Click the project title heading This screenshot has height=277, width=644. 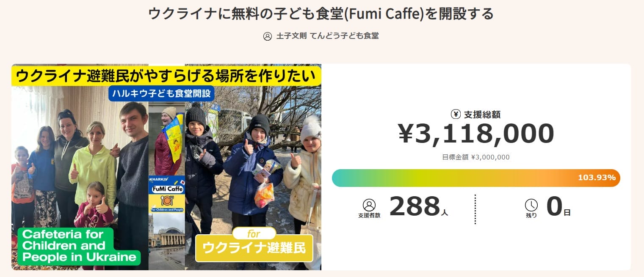click(x=321, y=14)
